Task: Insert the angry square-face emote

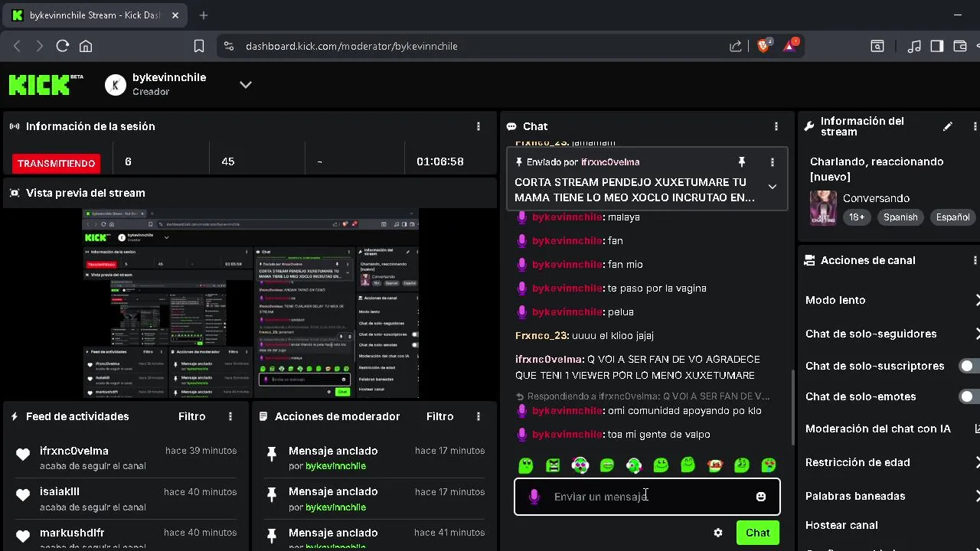Action: click(x=553, y=465)
